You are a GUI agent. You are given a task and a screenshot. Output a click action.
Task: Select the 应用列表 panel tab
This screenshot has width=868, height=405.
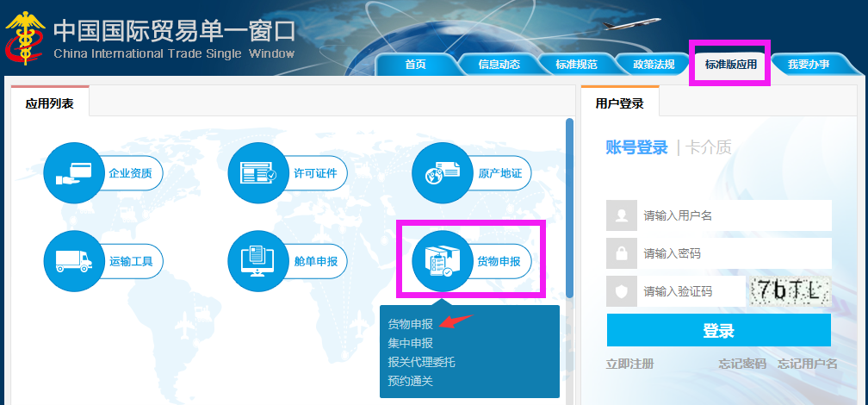50,102
